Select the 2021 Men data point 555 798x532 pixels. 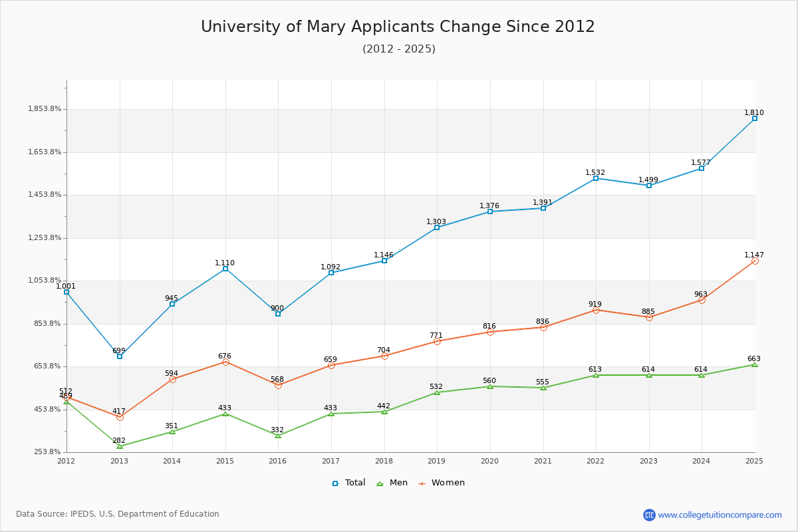(543, 388)
